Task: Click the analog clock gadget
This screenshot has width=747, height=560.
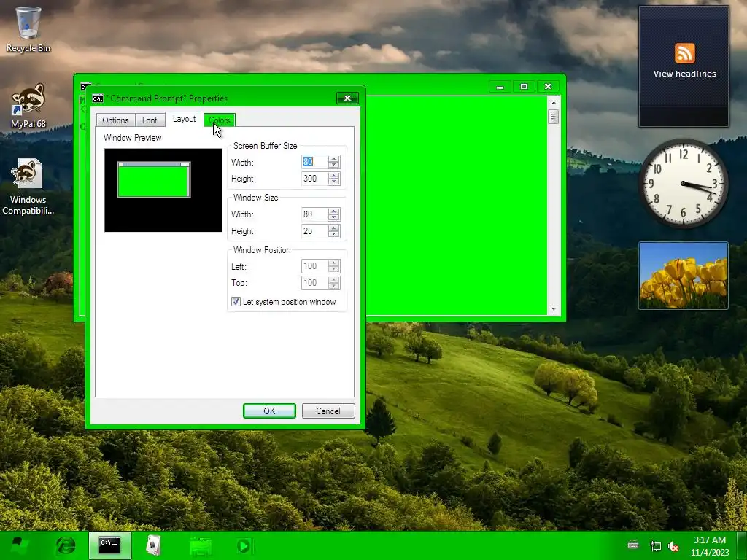Action: point(684,184)
